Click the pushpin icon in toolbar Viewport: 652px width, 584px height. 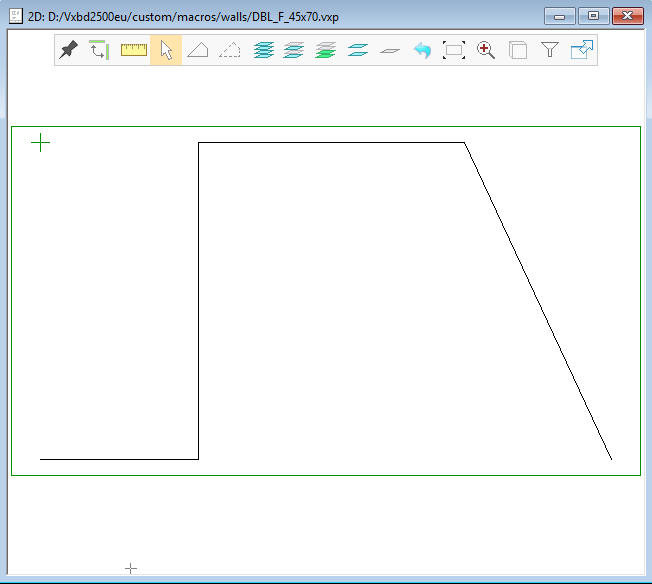69,50
